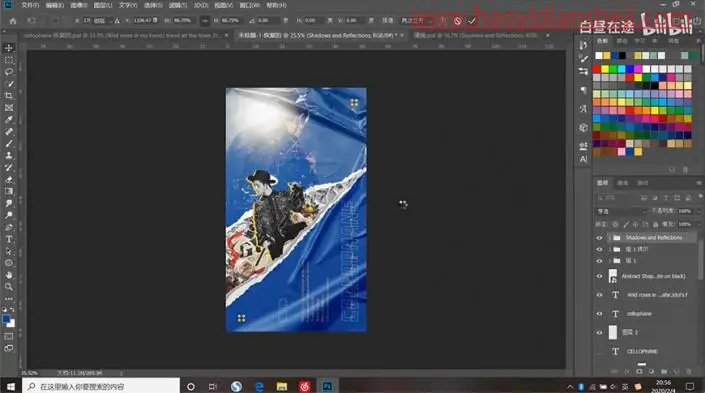Expand the '组 1' group
705x393 pixels.
click(x=609, y=261)
